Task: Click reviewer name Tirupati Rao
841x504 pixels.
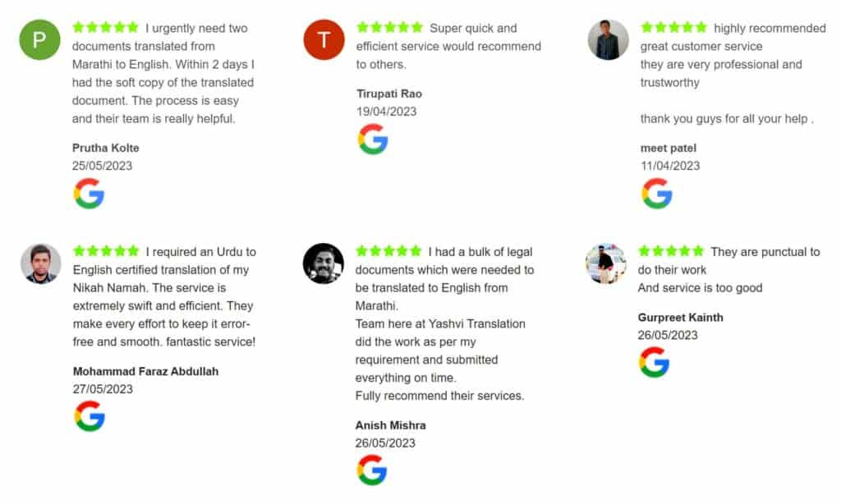Action: pyautogui.click(x=389, y=94)
